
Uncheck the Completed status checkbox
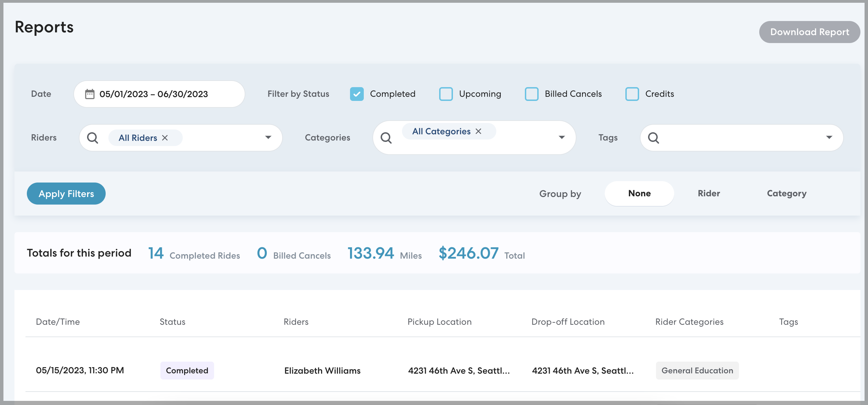point(357,94)
